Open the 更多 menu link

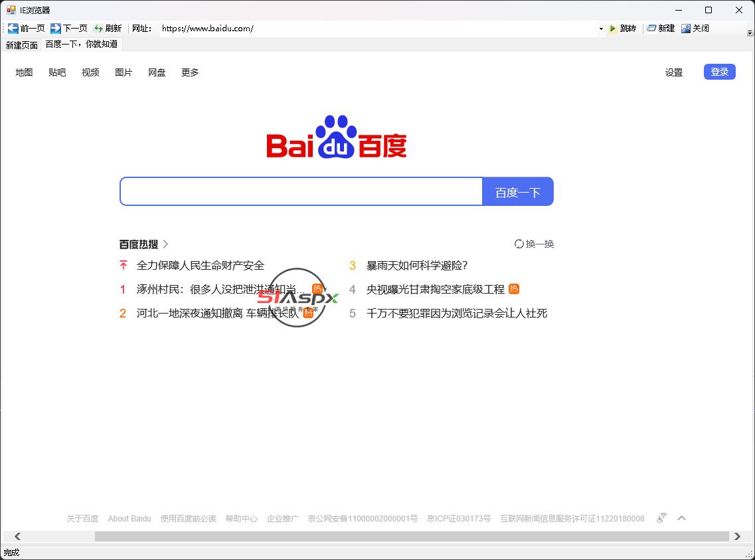(190, 72)
